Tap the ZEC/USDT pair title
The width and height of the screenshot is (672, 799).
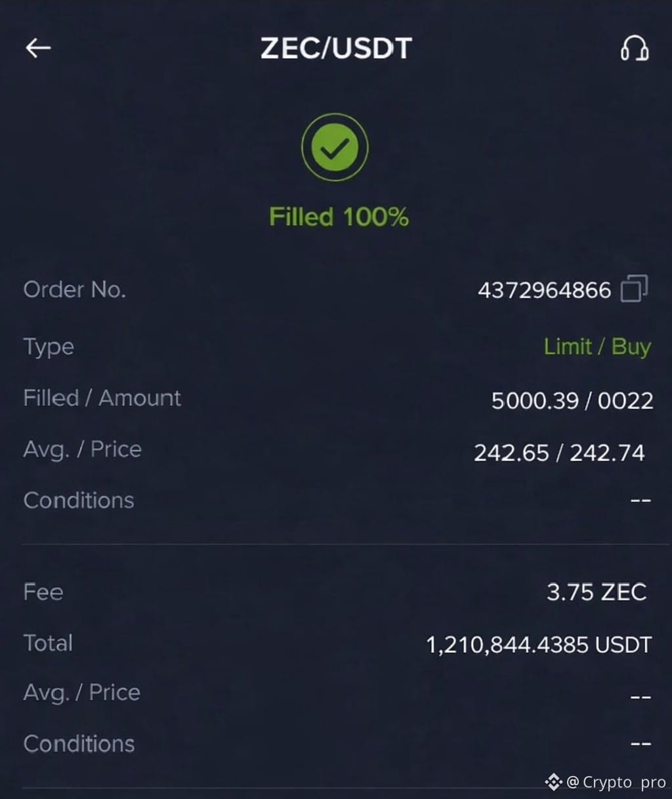336,49
